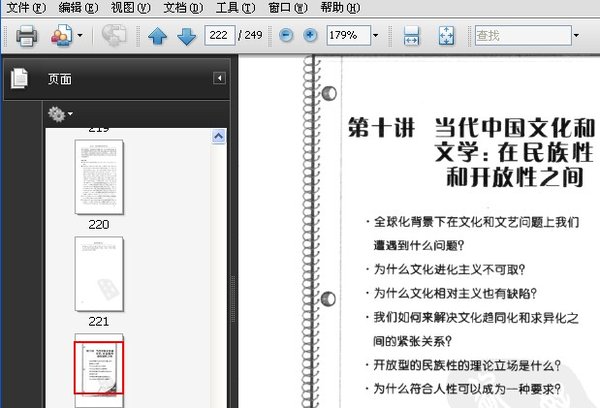Click the collaborate/share icon beside Print
This screenshot has width=600, height=408.
click(x=60, y=36)
